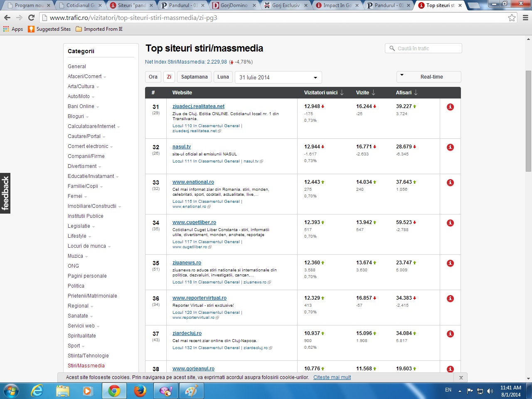Switch to the Saptamana period tab

click(x=194, y=77)
